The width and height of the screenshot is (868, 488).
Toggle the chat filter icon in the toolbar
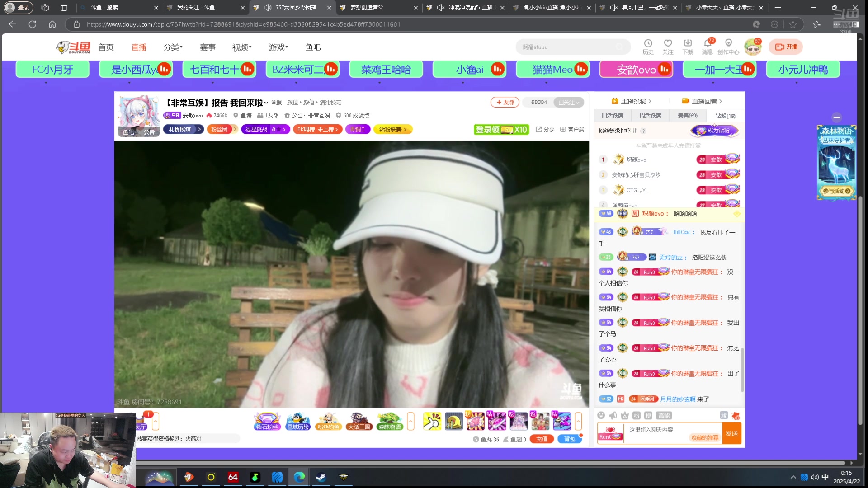[724, 416]
